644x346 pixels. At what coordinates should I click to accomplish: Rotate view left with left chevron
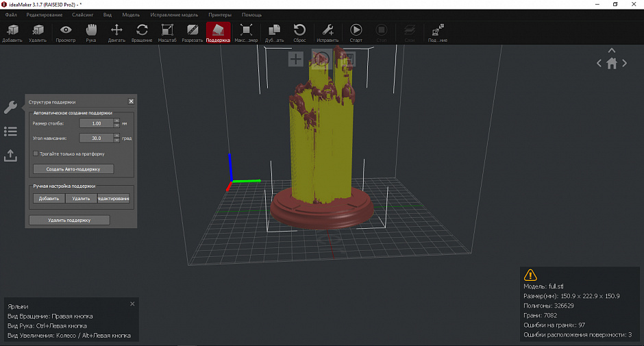(599, 63)
